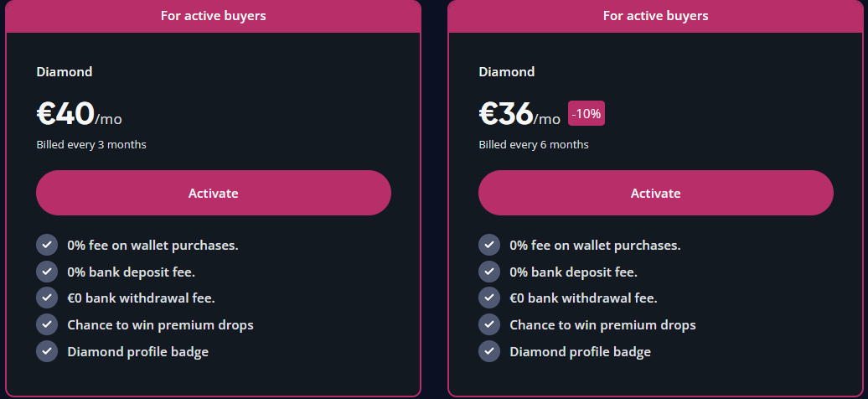Click checkmark beside wallet purchases in 3-month plan

coord(47,245)
